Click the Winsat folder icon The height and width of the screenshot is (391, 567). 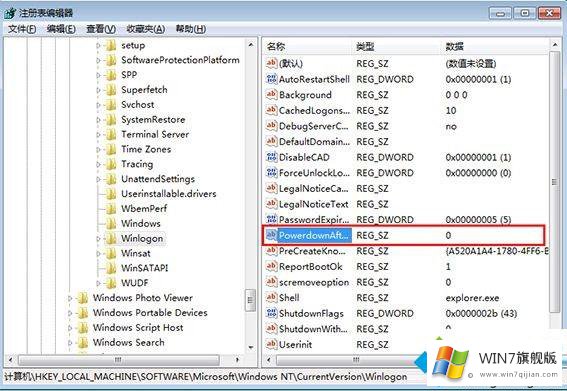coord(111,253)
